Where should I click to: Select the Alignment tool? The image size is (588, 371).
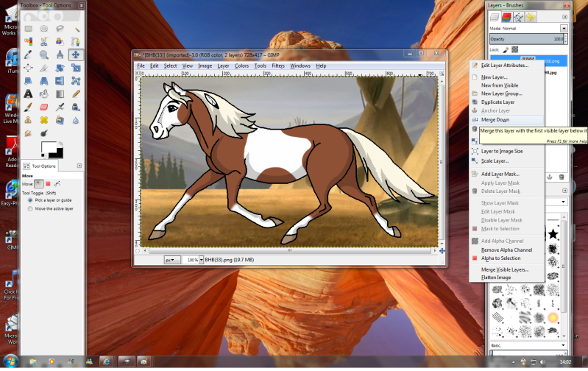(28, 68)
